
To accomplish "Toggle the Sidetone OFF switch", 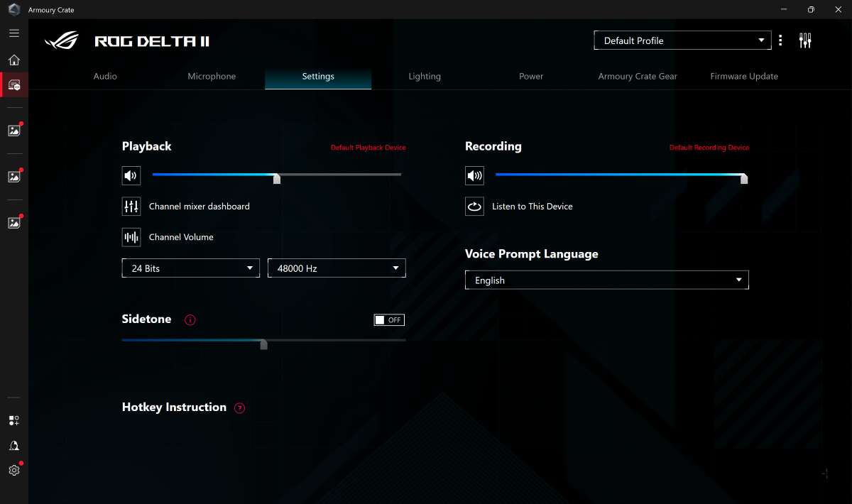I will pos(389,320).
